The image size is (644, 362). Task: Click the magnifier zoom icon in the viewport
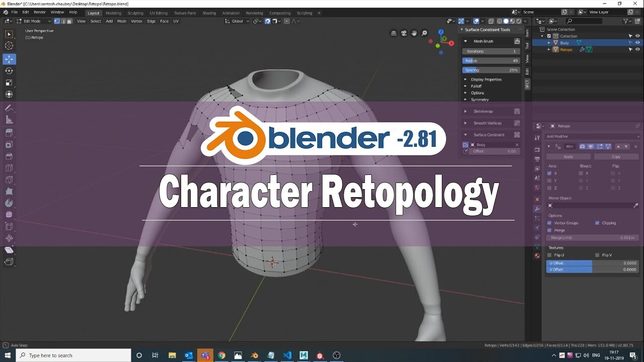[x=424, y=33]
